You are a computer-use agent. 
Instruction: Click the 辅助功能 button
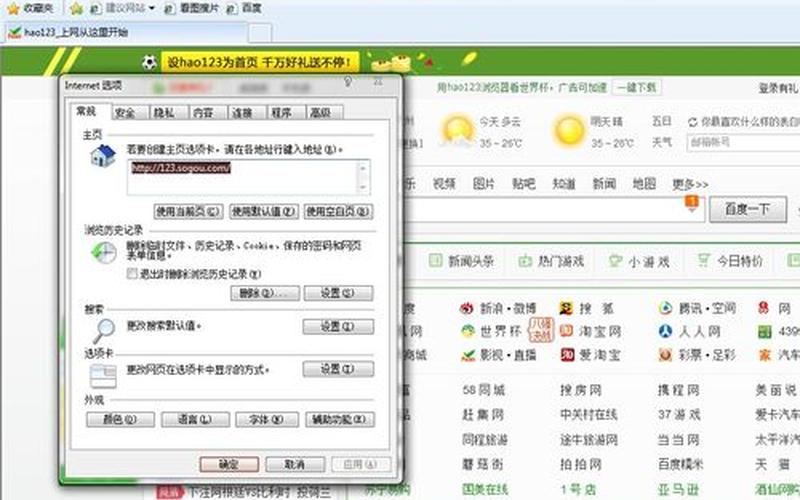click(340, 419)
